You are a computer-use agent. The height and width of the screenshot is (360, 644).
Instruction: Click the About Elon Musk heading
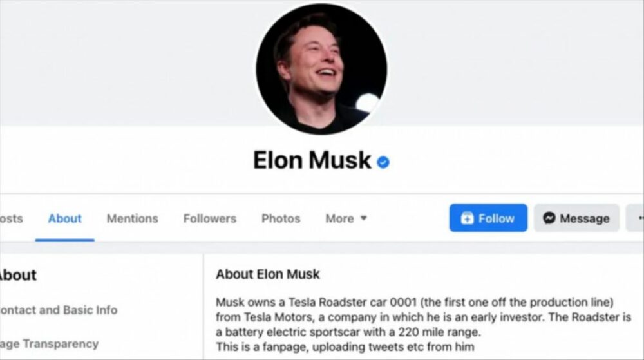(268, 274)
